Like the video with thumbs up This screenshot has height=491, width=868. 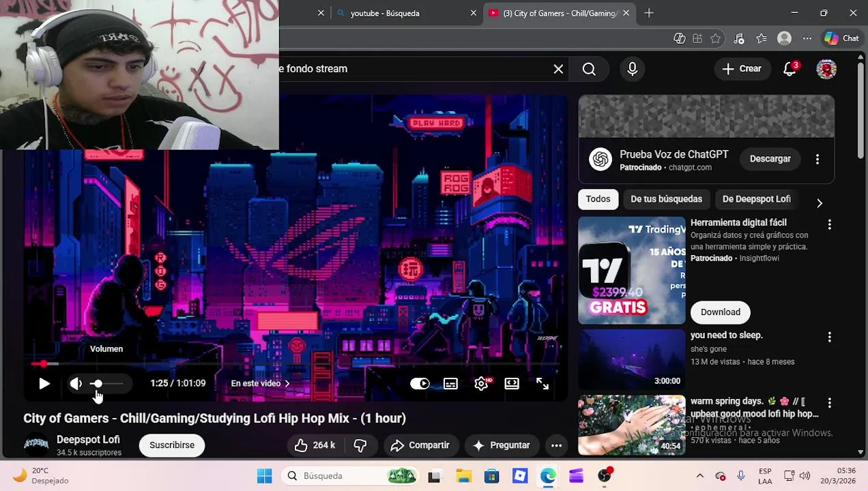coord(315,445)
